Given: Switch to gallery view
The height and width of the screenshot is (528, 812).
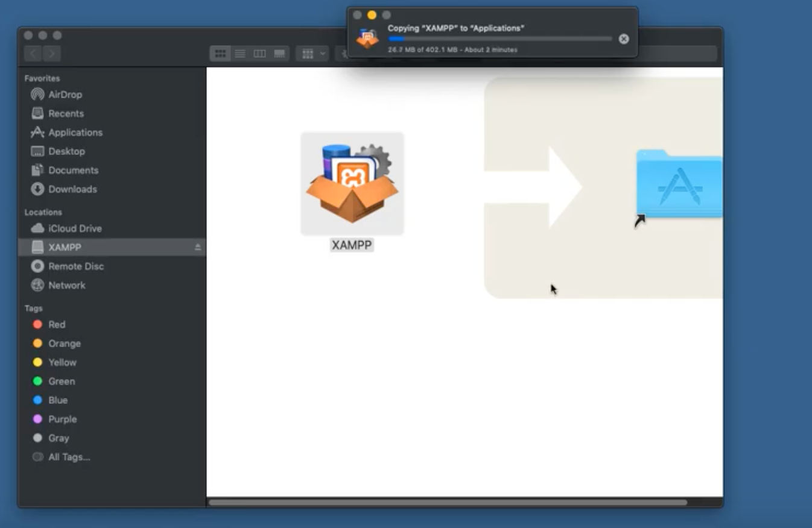Looking at the screenshot, I should 279,54.
